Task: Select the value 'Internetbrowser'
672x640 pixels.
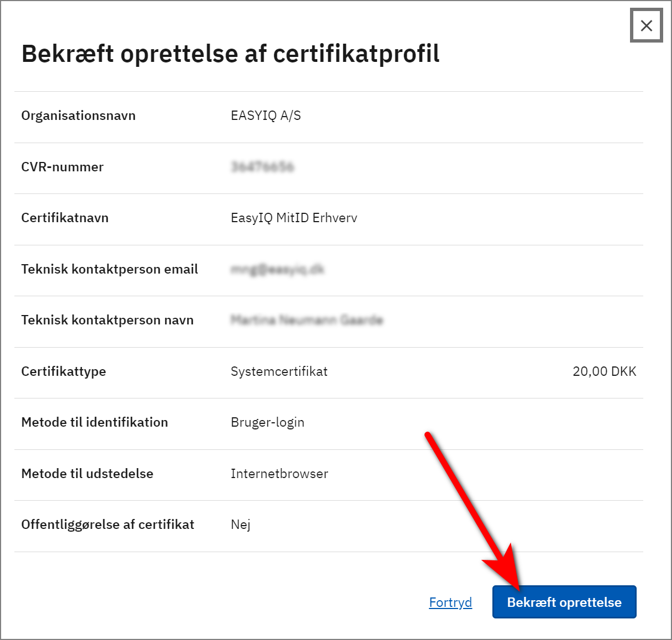Action: tap(279, 474)
